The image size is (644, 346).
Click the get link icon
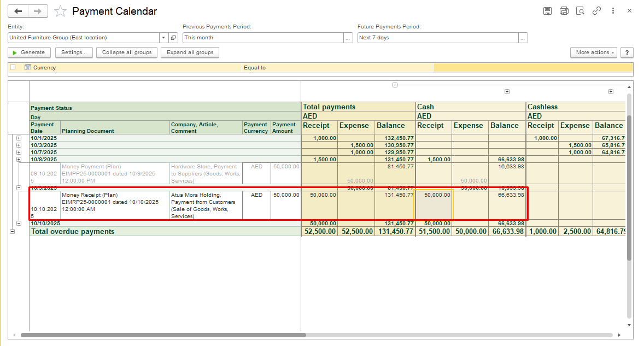pos(597,11)
